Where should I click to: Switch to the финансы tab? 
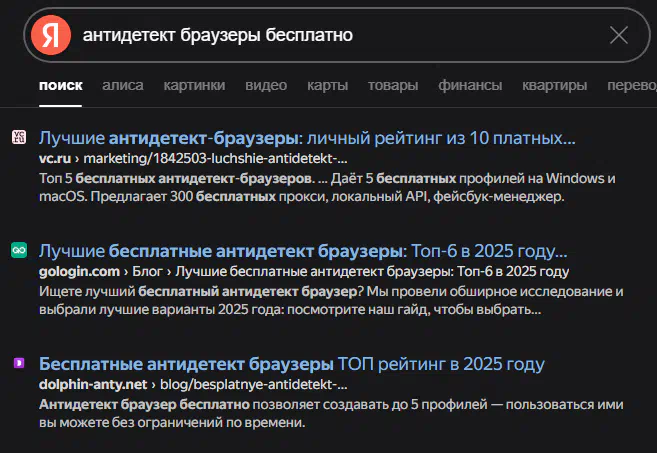point(470,85)
